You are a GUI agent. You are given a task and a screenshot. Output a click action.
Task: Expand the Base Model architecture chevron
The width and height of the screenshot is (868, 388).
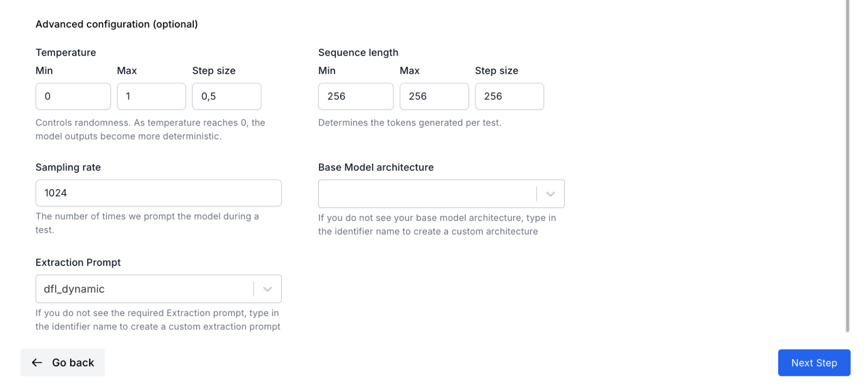(551, 194)
